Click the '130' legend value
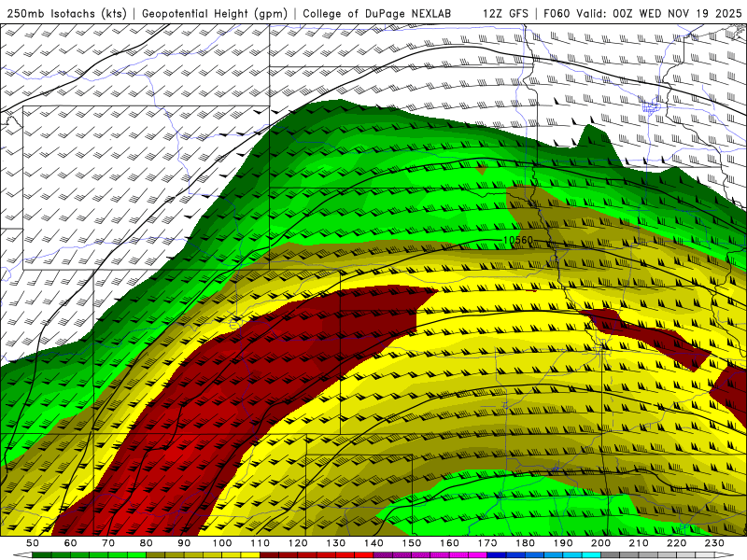The image size is (747, 560). [336, 543]
